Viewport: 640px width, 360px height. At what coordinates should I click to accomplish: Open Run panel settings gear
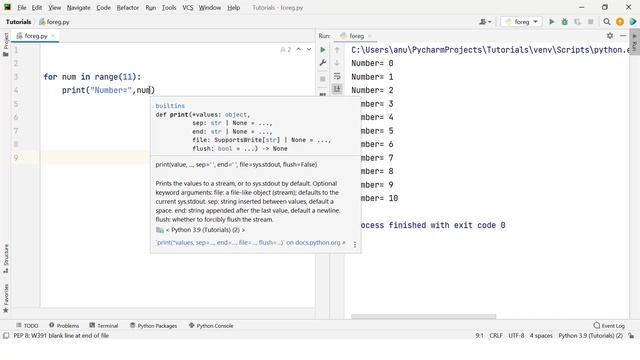click(x=610, y=36)
